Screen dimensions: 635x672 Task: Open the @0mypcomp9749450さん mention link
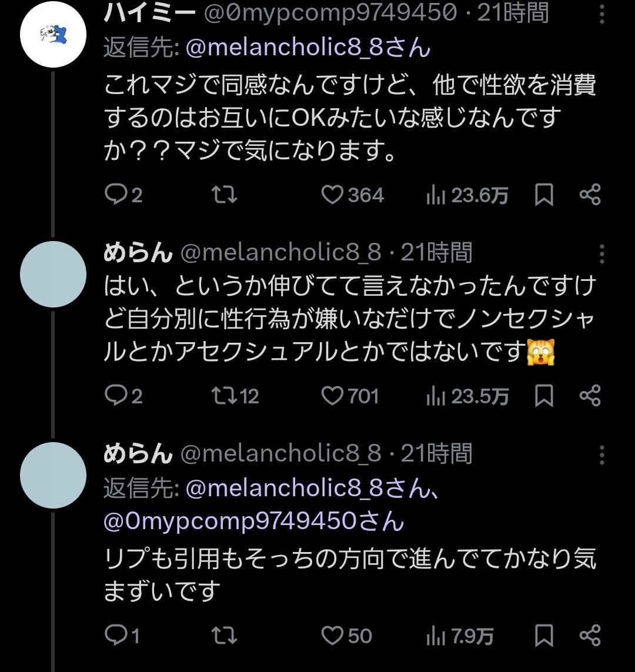(x=253, y=521)
